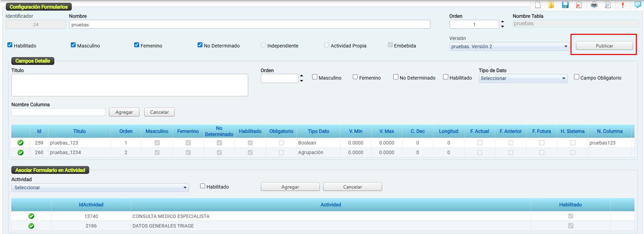
Task: Print using the printer icon
Action: pyautogui.click(x=594, y=5)
